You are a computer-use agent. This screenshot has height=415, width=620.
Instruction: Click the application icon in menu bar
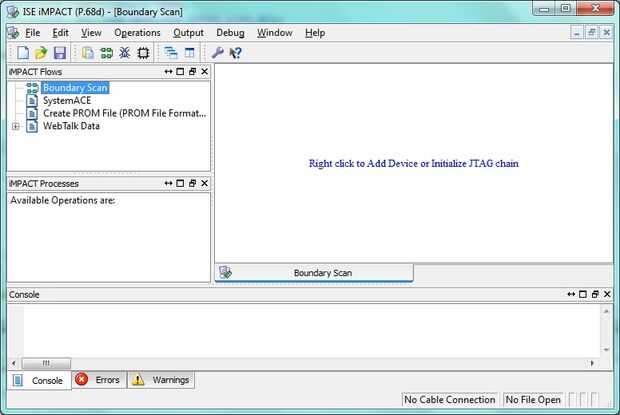[x=13, y=32]
